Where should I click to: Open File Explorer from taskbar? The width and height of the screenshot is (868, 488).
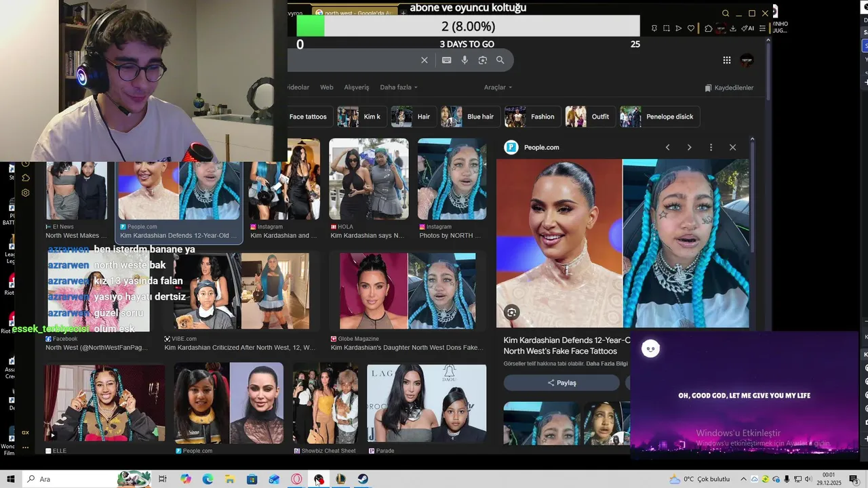[x=230, y=479]
